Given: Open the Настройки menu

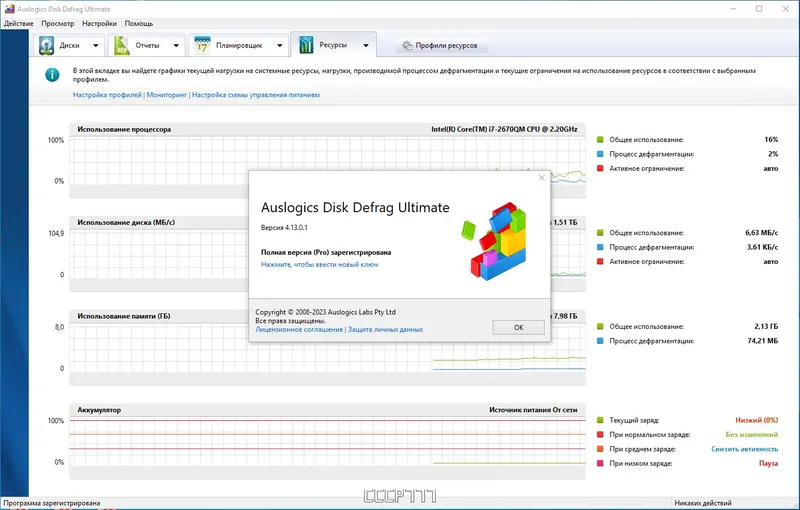Looking at the screenshot, I should coord(99,23).
